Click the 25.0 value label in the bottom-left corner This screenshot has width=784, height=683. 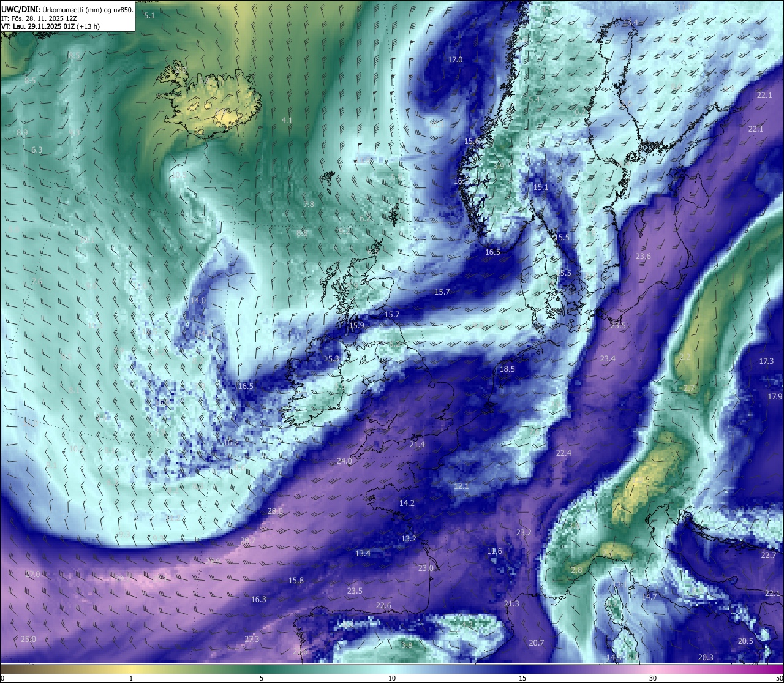28,639
